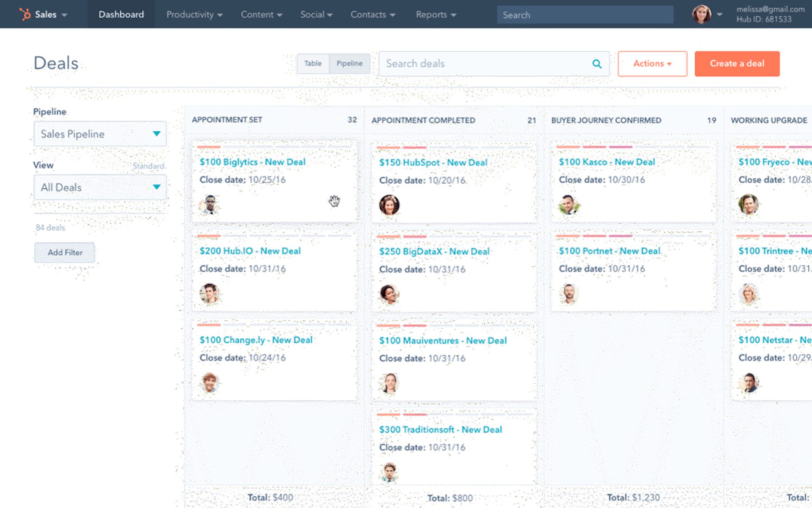Click owner avatar on Biglytics deal card
Screen dimensions: 812x508
pos(210,205)
